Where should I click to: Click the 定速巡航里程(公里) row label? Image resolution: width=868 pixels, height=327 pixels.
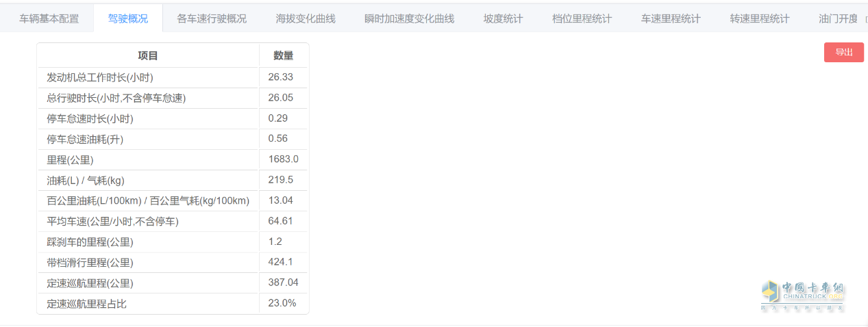pos(90,283)
